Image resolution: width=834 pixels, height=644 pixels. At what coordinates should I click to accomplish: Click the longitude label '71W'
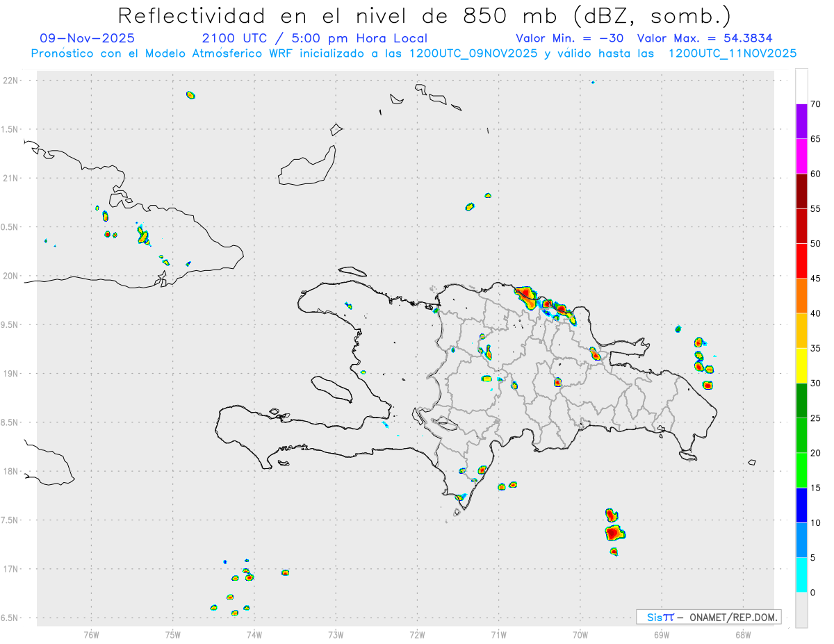click(x=498, y=634)
